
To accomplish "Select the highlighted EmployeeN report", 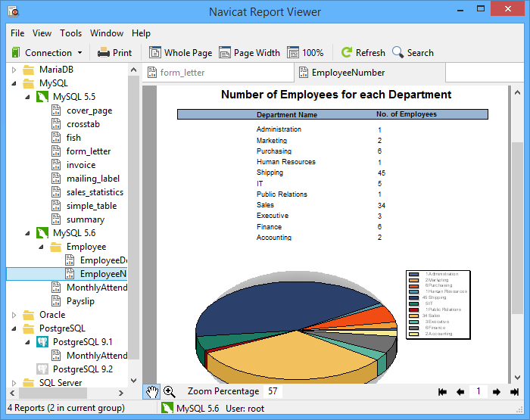I will (x=103, y=274).
